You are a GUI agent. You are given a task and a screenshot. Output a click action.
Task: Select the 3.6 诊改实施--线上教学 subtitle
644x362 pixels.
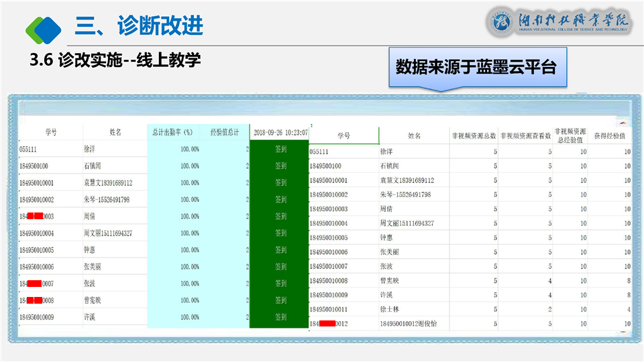(x=115, y=60)
